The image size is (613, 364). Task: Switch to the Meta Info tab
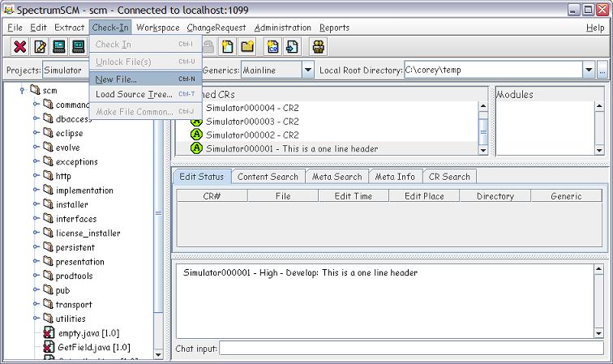pyautogui.click(x=395, y=177)
